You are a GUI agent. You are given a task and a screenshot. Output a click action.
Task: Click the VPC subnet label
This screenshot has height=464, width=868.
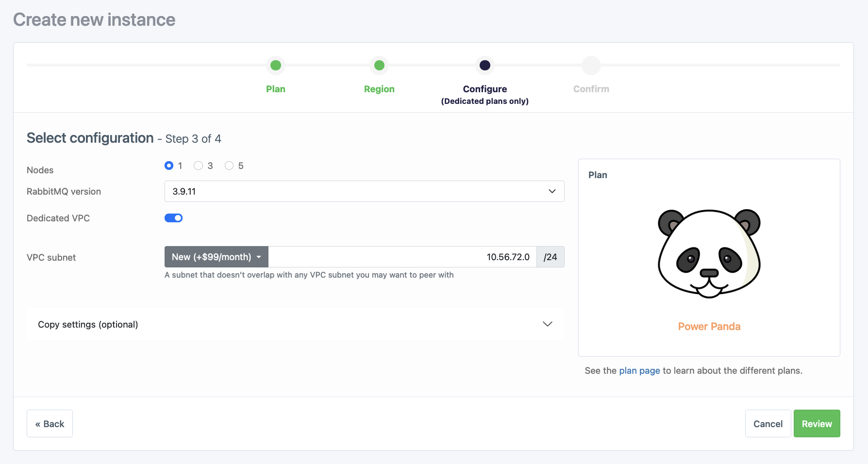click(x=51, y=258)
